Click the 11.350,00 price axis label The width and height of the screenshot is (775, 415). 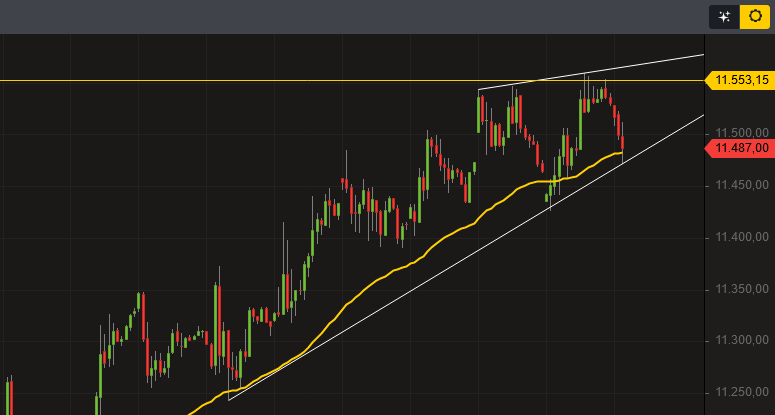tap(741, 289)
